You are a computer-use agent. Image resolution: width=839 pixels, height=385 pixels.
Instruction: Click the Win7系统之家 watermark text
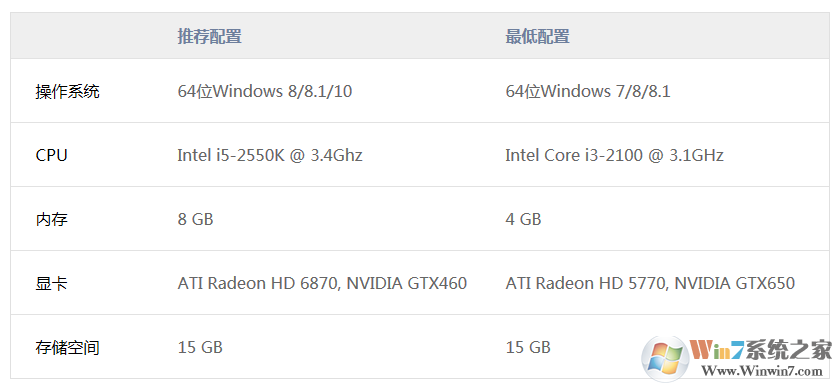[761, 351]
